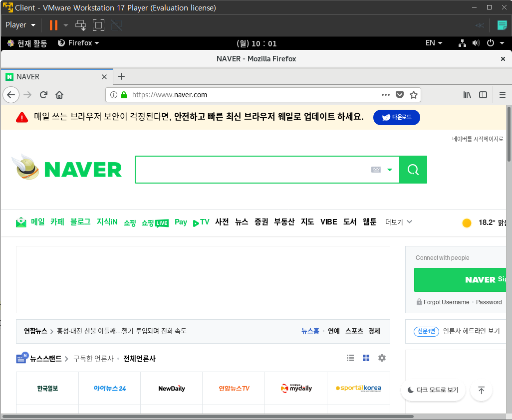
Task: Click the Forgot Username link
Action: (x=446, y=302)
